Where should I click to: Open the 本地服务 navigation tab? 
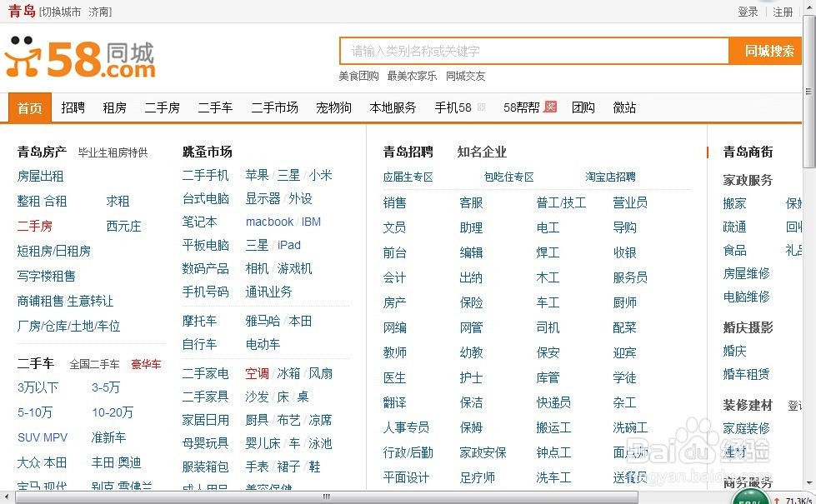point(393,107)
